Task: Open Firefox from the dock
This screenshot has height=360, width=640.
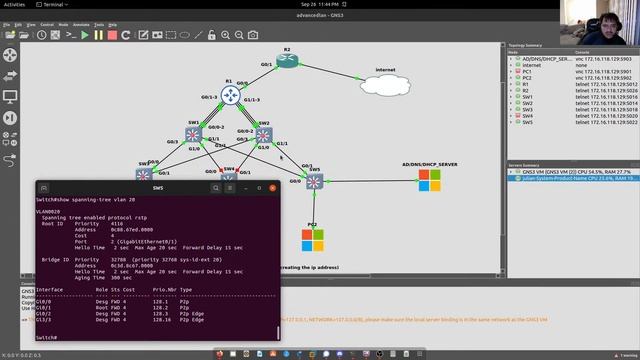Action: pyautogui.click(x=220, y=354)
